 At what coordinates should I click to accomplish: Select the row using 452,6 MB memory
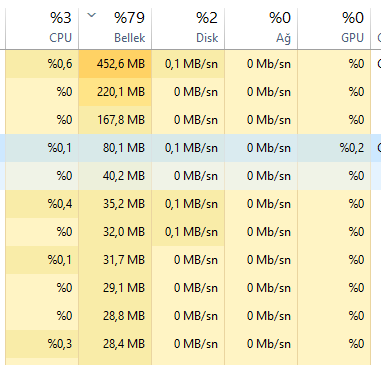coord(190,64)
